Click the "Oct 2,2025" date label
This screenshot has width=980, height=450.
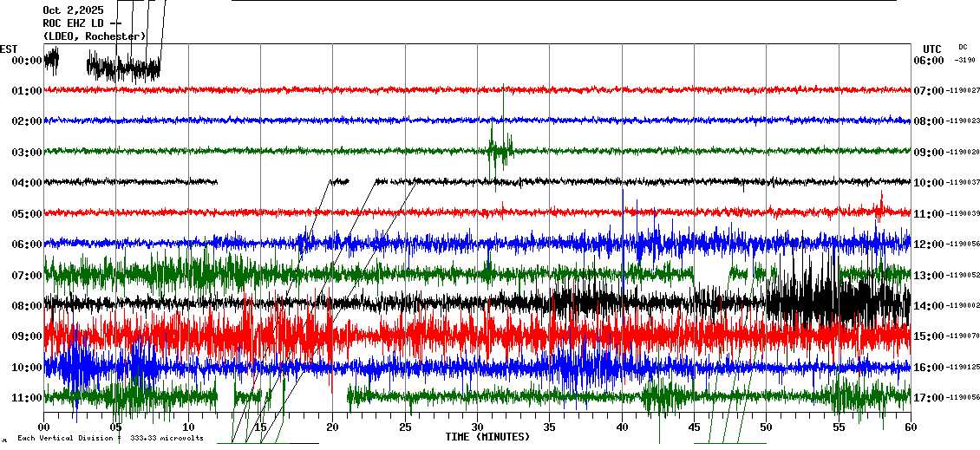click(x=73, y=10)
